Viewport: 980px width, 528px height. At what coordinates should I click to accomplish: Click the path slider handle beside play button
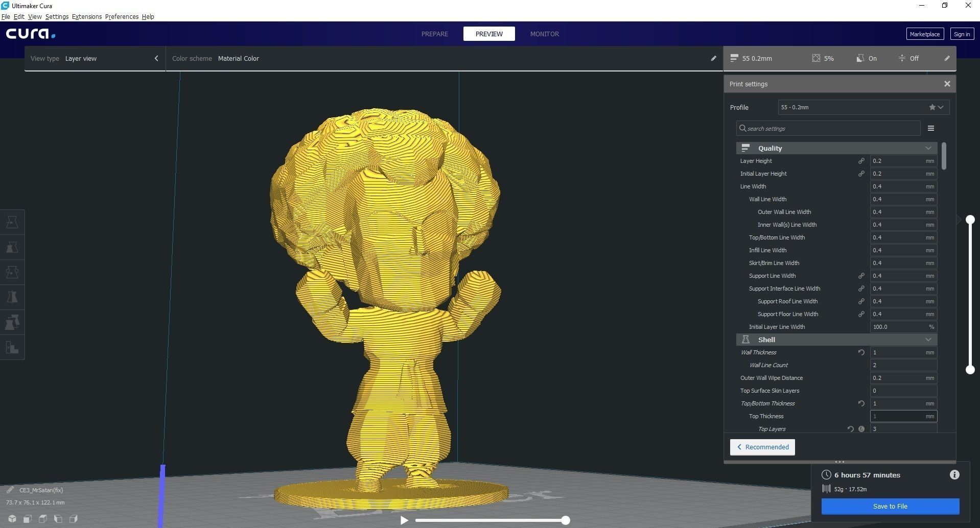click(x=565, y=520)
